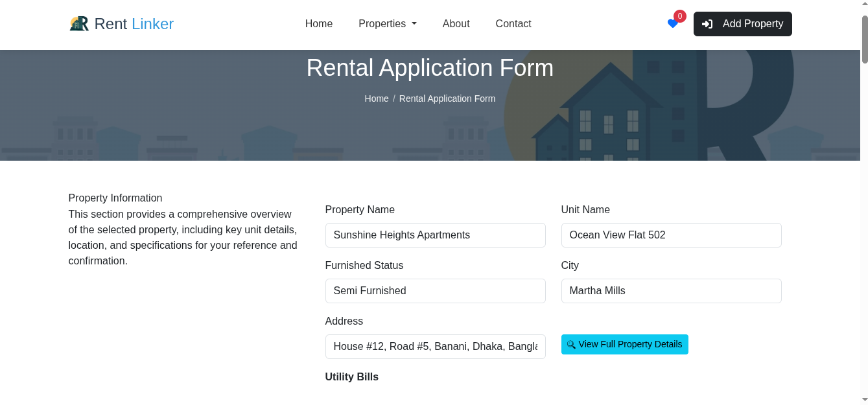
Task: Click the Rent Linker brand name link
Action: [133, 23]
